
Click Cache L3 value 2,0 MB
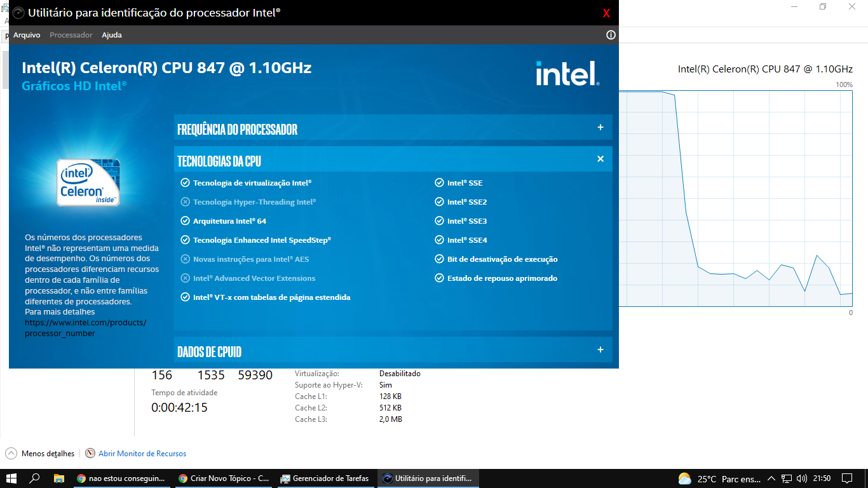391,419
